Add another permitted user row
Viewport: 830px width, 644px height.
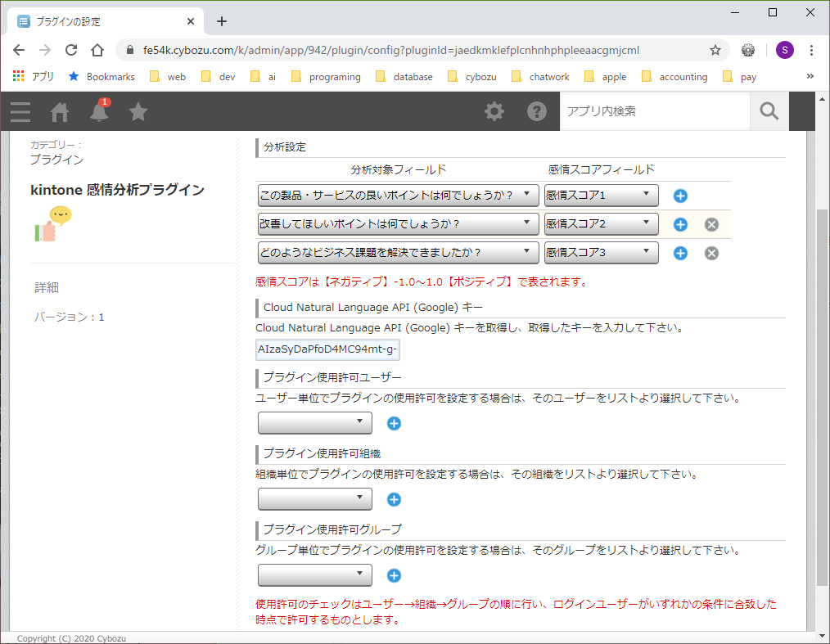click(x=394, y=423)
